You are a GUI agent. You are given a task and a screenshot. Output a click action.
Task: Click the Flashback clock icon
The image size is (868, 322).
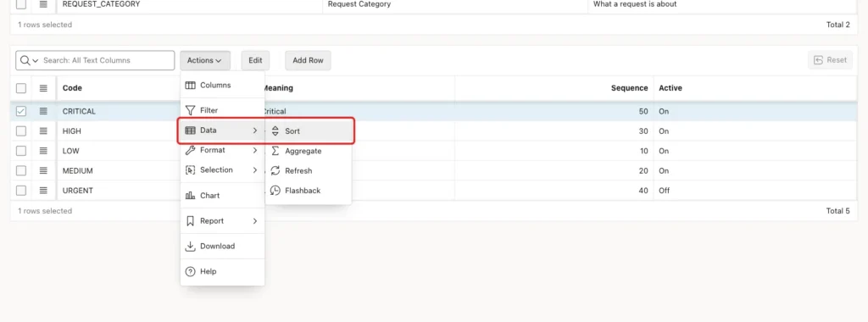click(275, 191)
